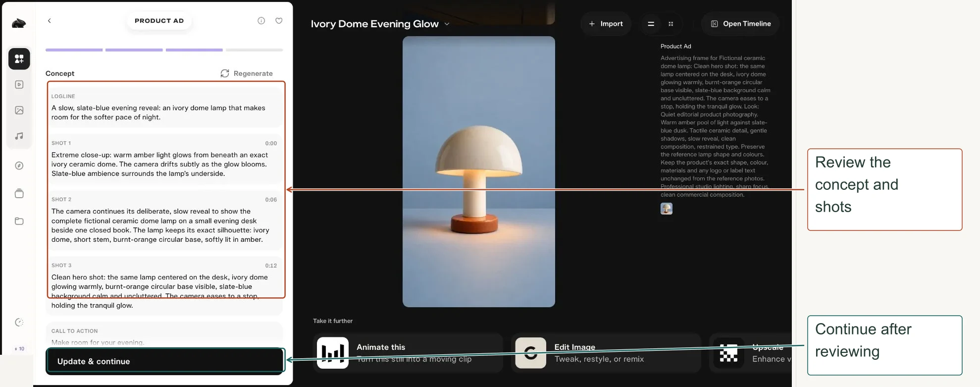The width and height of the screenshot is (980, 387).
Task: Open the stacked collections icon in the sidebar
Action: click(19, 193)
